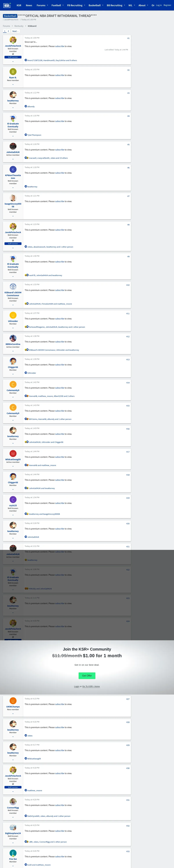Click WildcatSwag09's red W avatar
The width and height of the screenshot is (174, 868).
pos(13,454)
